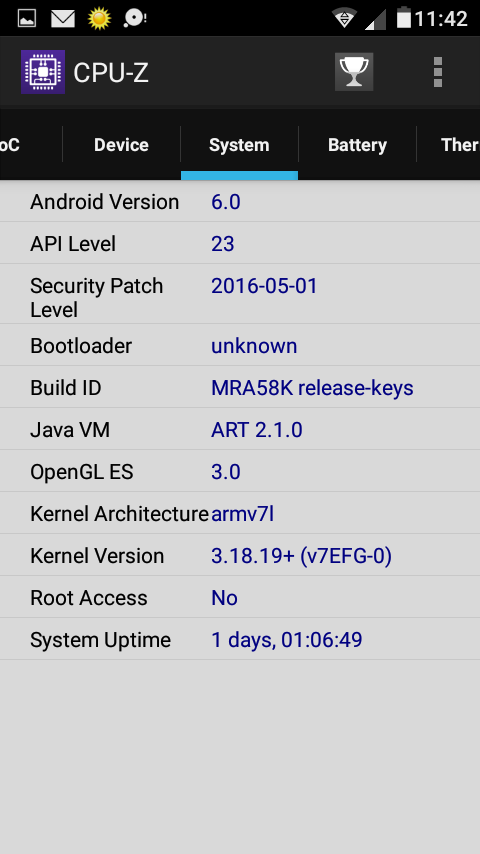The image size is (480, 854).
Task: Tap the battery status icon
Action: (x=403, y=17)
